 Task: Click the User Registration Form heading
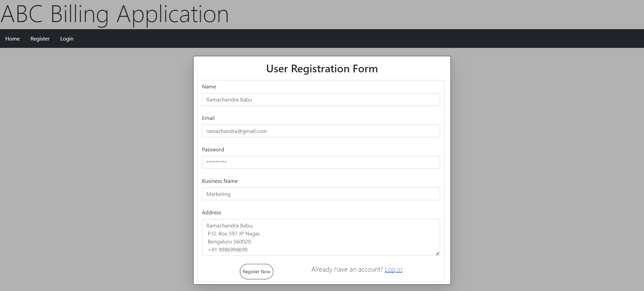pos(322,69)
